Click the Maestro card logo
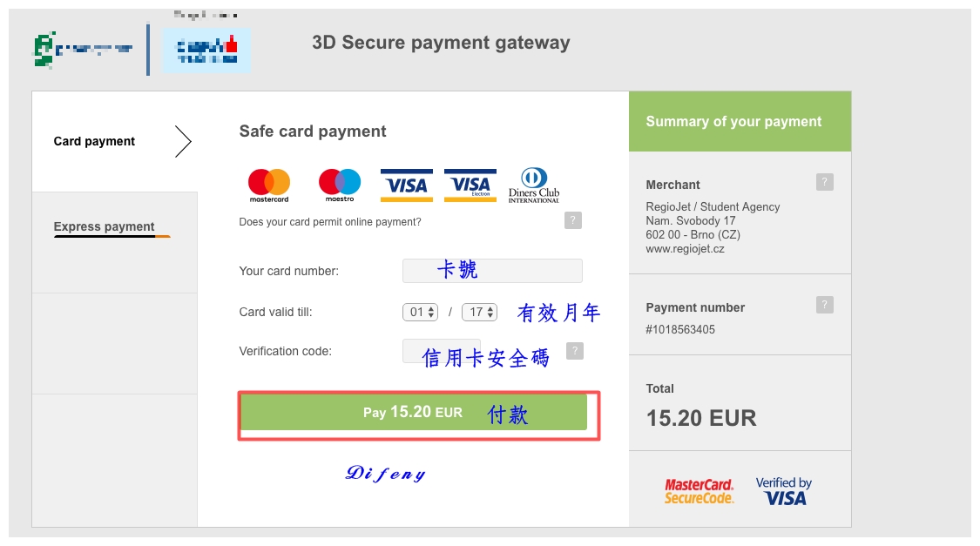The image size is (980, 546). click(x=340, y=185)
